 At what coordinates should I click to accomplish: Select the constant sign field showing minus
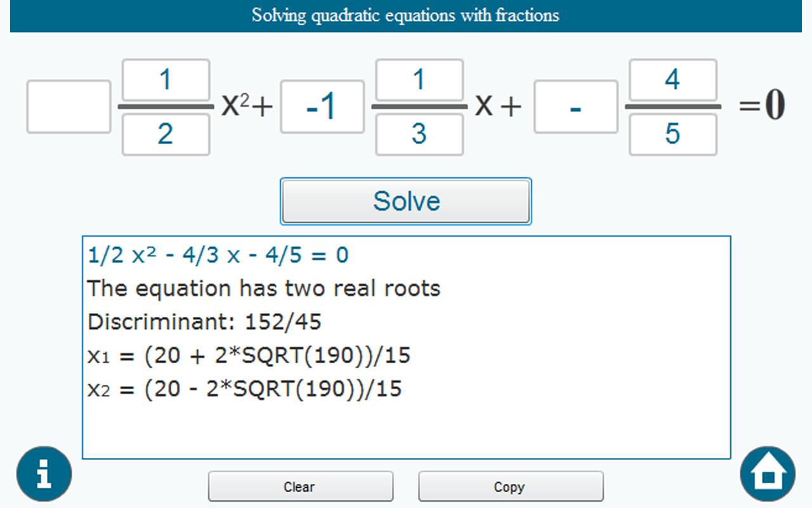click(575, 107)
